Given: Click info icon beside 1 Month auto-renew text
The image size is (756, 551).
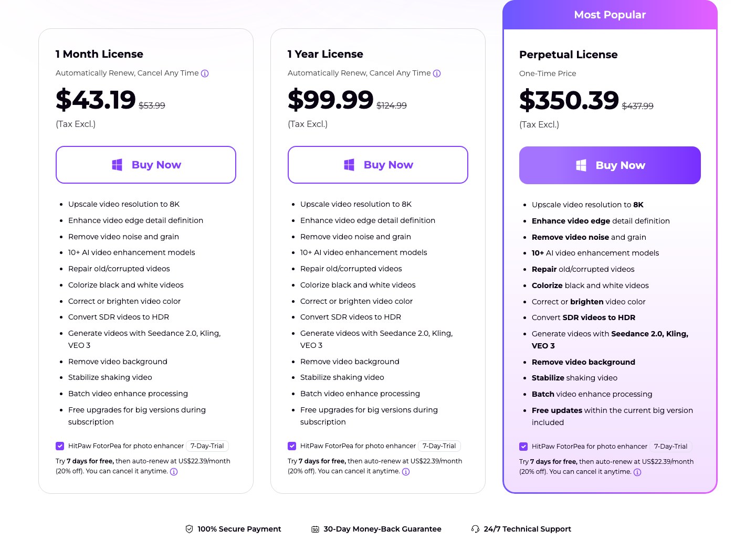Looking at the screenshot, I should coord(205,73).
